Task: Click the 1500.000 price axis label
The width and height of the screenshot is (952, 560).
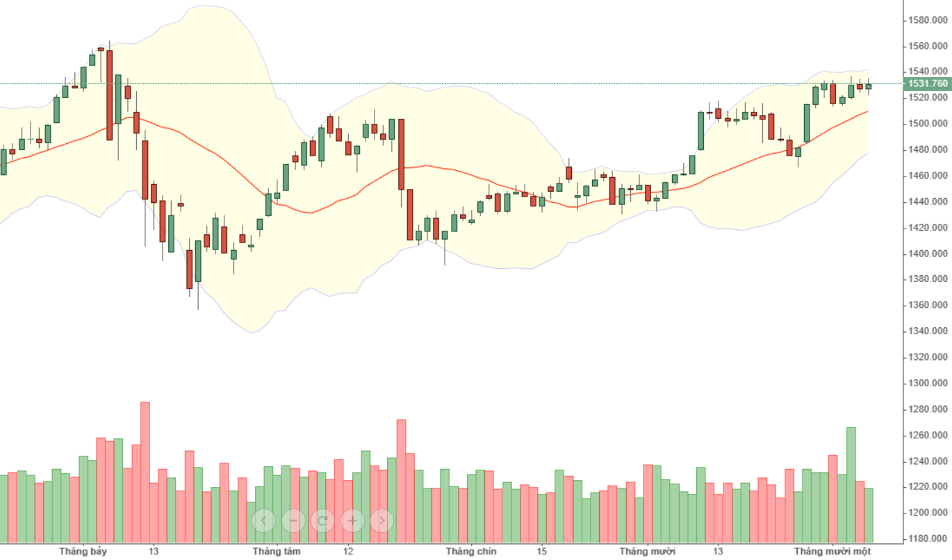Action: 928,124
